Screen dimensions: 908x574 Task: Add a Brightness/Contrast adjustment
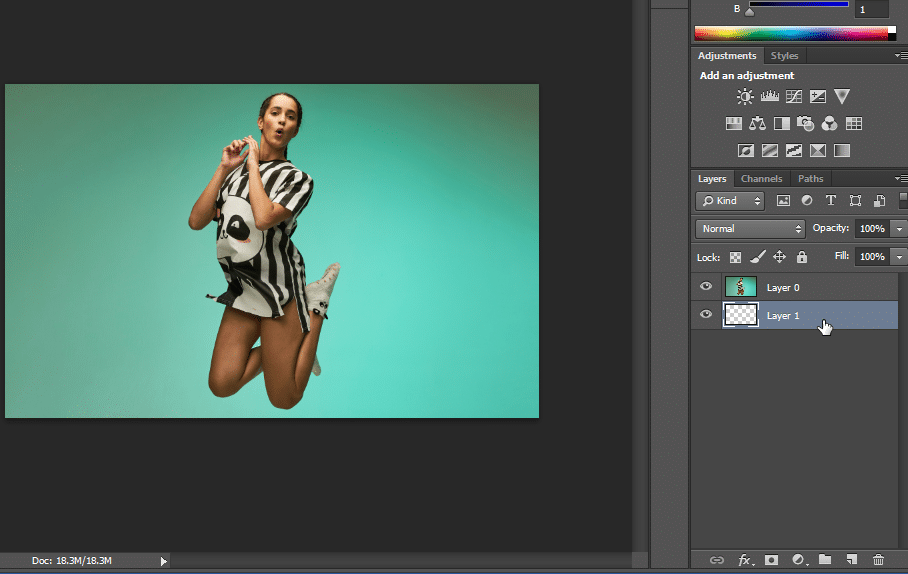point(745,96)
